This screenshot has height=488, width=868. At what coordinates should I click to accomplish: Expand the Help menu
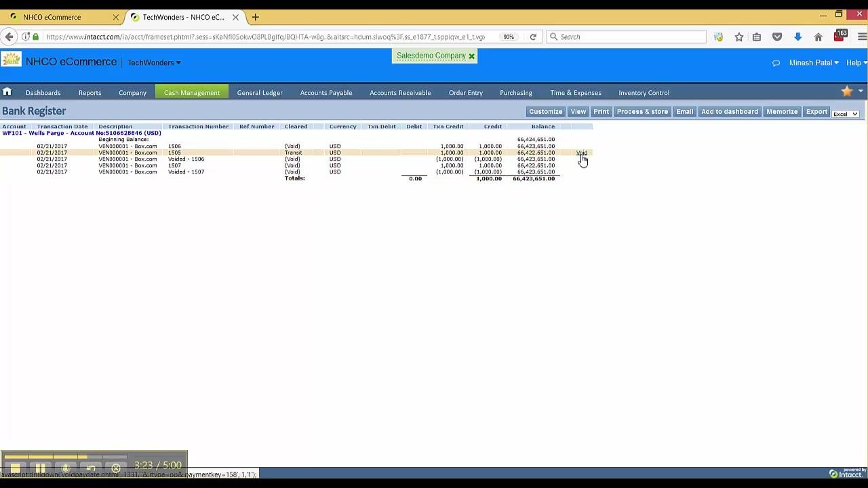click(856, 63)
